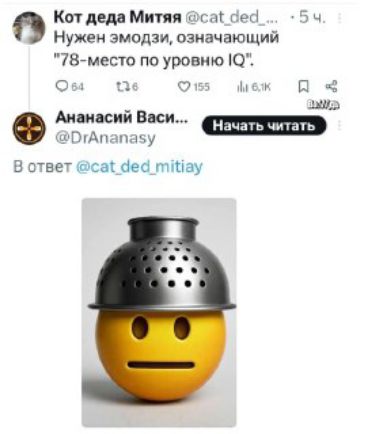
Task: Bookmark the Кот деда Митяя tweet
Action: pyautogui.click(x=303, y=87)
